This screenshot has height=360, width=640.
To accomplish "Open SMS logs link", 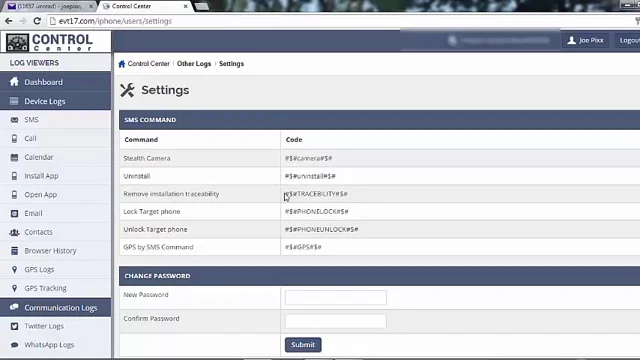I will point(31,120).
